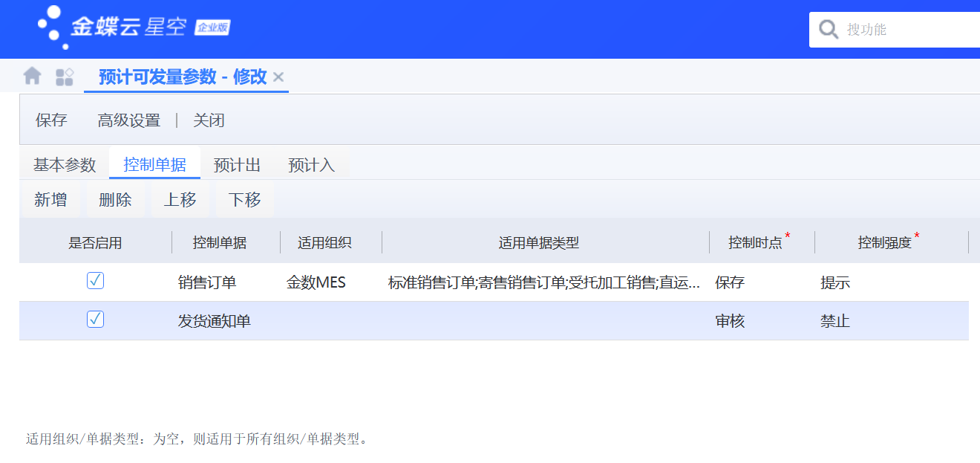This screenshot has width=980, height=463.
Task: Click 保存 in the toolbar
Action: click(51, 120)
